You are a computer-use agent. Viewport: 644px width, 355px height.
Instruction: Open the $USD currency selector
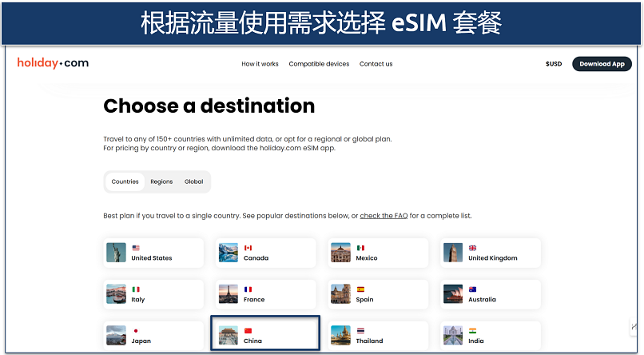[553, 64]
